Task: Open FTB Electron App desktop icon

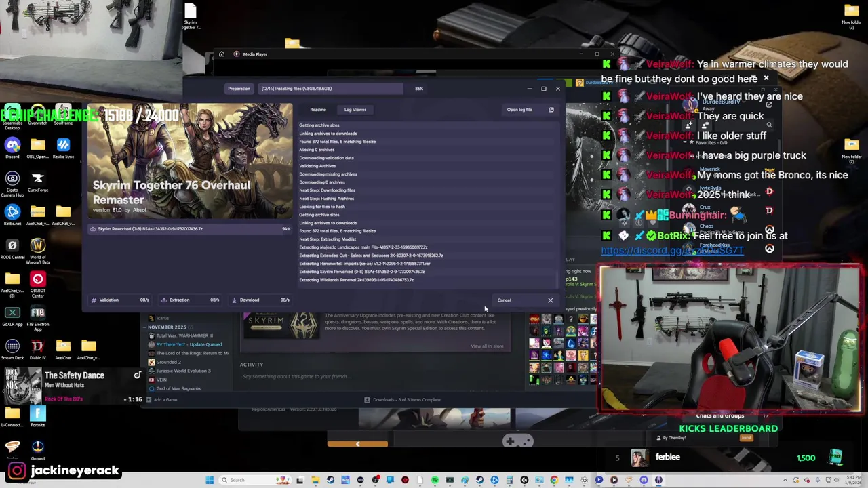Action: tap(38, 317)
